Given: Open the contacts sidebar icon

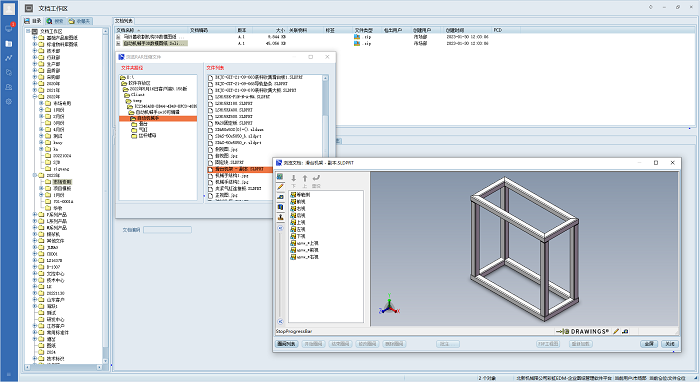Looking at the screenshot, I should (x=8, y=87).
